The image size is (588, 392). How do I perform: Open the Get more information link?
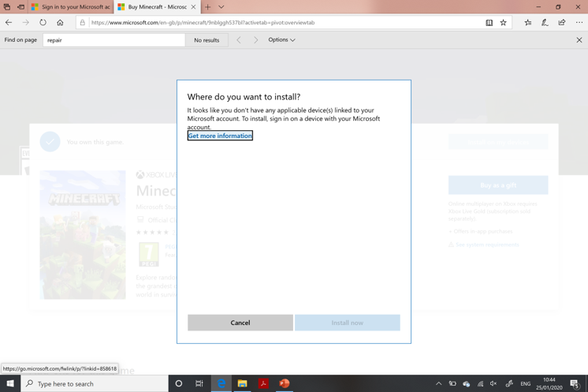tap(220, 136)
